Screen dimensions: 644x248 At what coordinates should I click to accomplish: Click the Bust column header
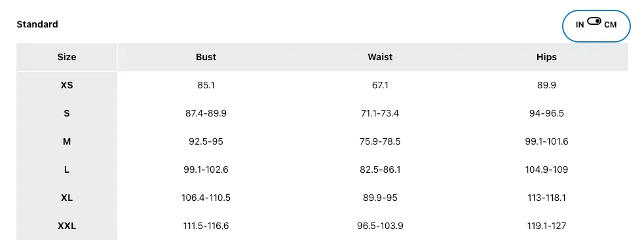pos(206,57)
